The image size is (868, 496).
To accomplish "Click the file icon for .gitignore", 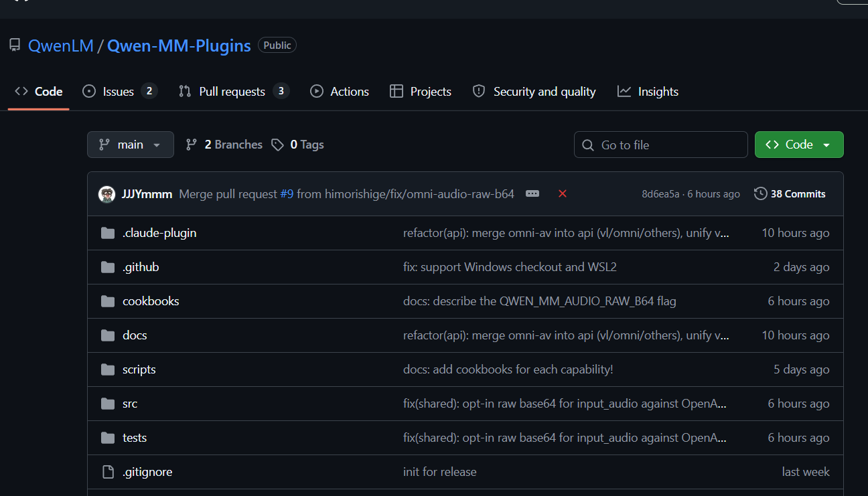I will tap(108, 472).
